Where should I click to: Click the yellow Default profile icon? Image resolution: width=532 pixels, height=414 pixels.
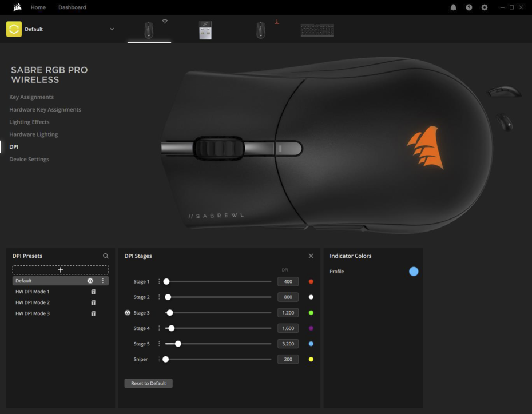pyautogui.click(x=14, y=29)
